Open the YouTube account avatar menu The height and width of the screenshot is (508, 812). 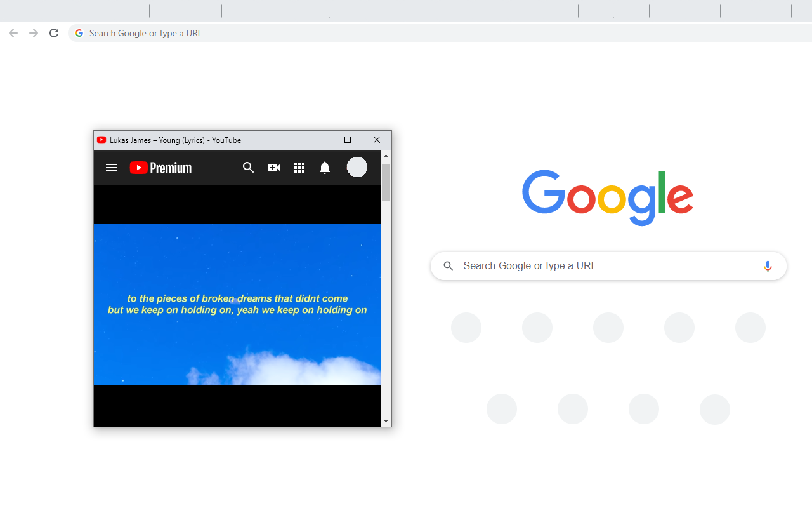pos(357,167)
